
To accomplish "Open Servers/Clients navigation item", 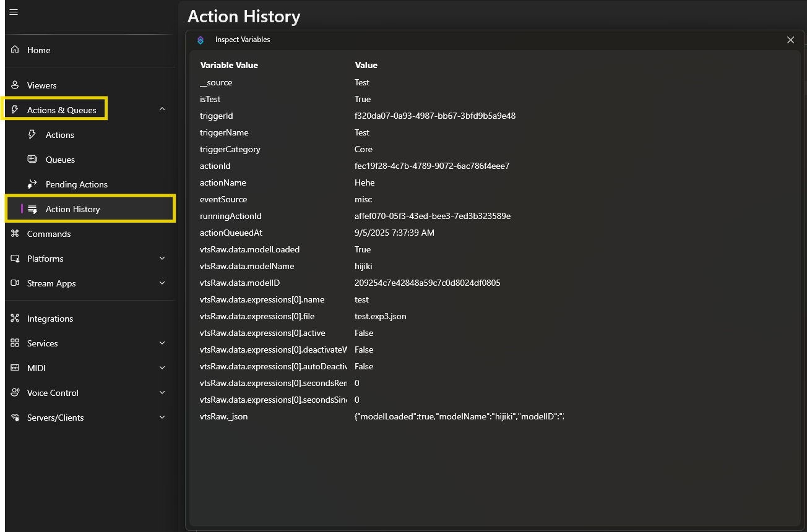I will click(x=55, y=418).
